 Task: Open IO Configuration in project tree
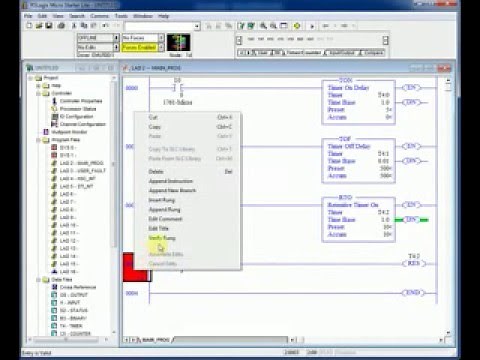click(x=76, y=116)
